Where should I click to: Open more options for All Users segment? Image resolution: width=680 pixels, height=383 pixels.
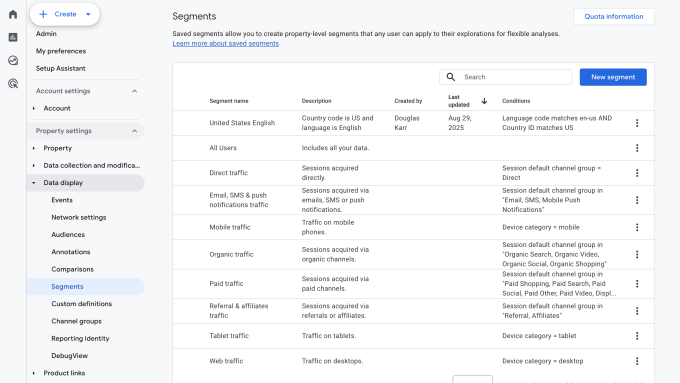[x=637, y=148]
